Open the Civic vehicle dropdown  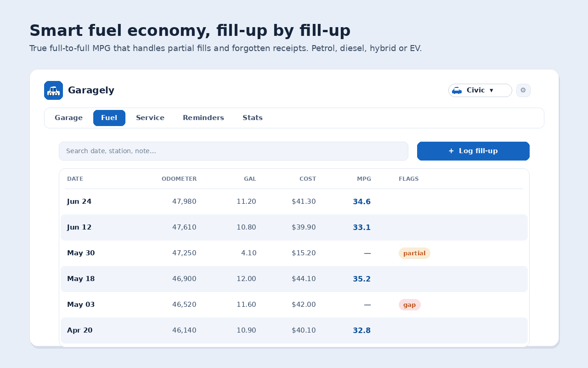point(480,90)
